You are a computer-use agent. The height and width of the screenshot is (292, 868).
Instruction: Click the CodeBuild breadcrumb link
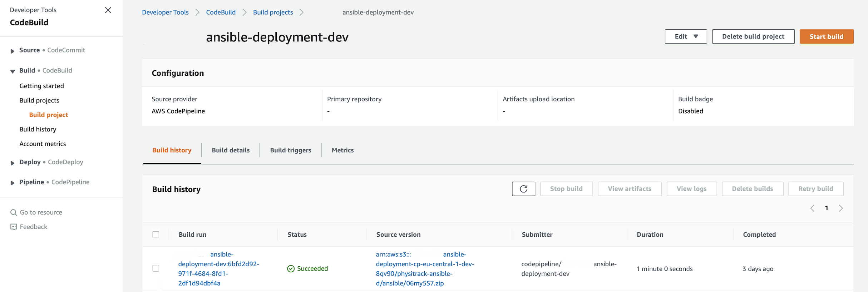(221, 12)
